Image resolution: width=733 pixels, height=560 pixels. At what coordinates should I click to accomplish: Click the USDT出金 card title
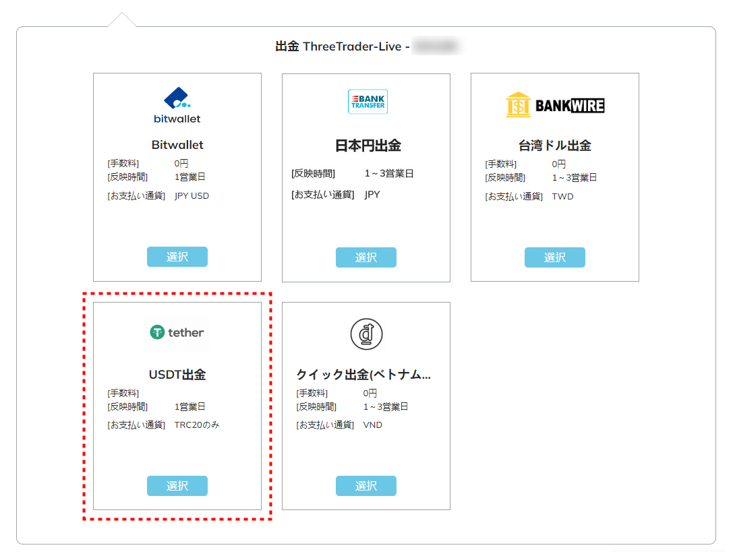tap(177, 375)
